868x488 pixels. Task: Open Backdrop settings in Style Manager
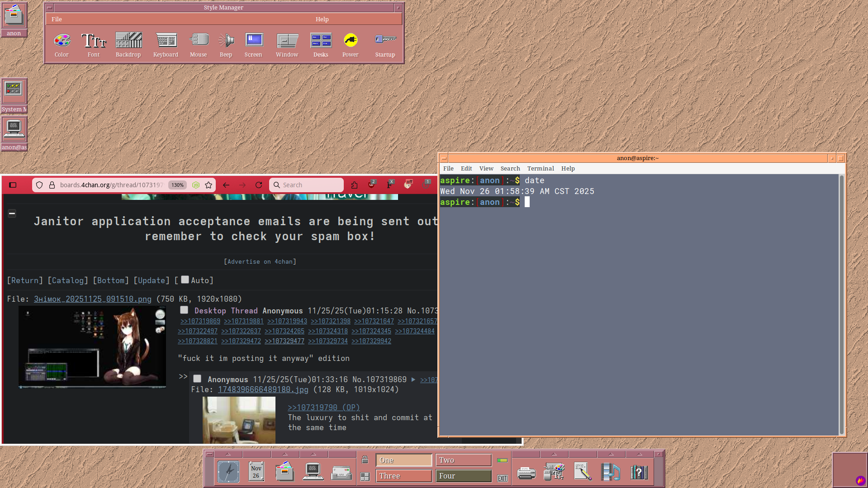[x=128, y=45]
